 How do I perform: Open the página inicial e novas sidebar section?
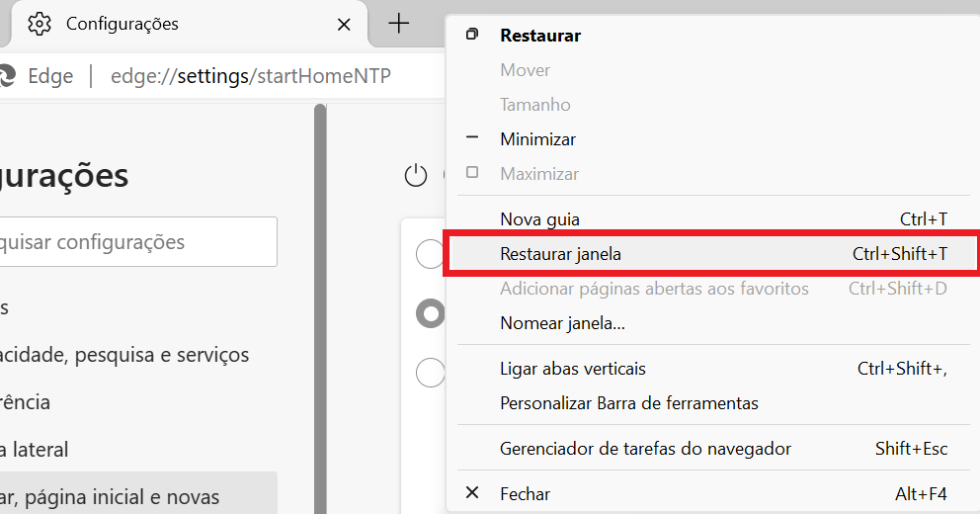109,496
